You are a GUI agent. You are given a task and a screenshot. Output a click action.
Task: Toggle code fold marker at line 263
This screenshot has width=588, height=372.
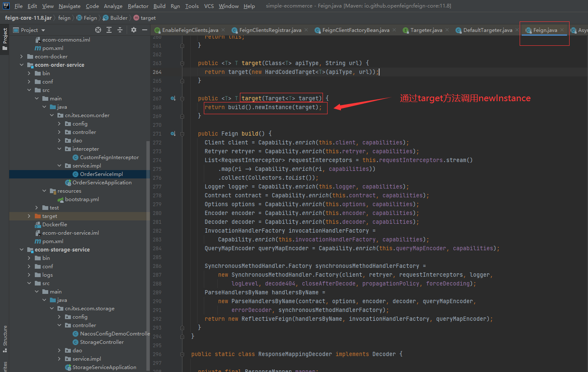click(182, 63)
